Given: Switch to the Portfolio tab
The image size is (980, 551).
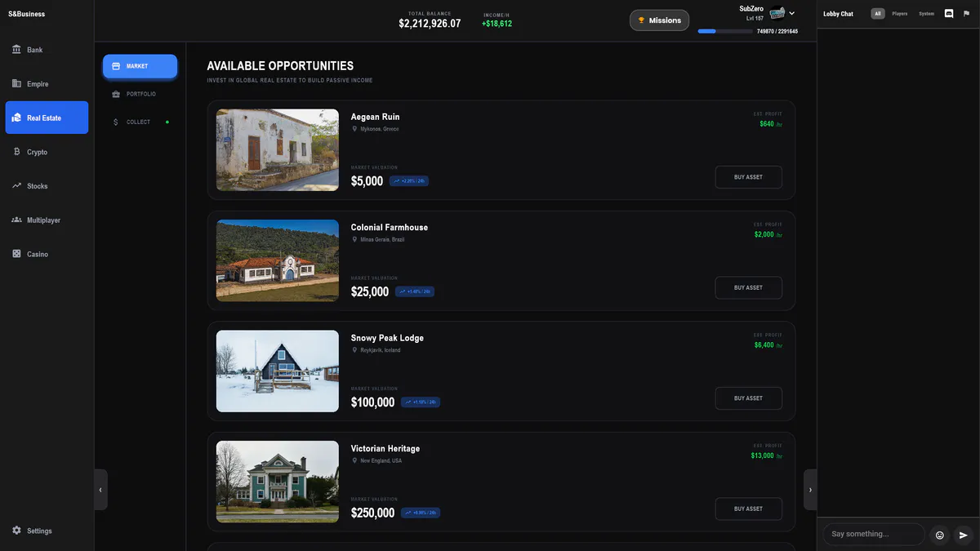Looking at the screenshot, I should pos(140,94).
